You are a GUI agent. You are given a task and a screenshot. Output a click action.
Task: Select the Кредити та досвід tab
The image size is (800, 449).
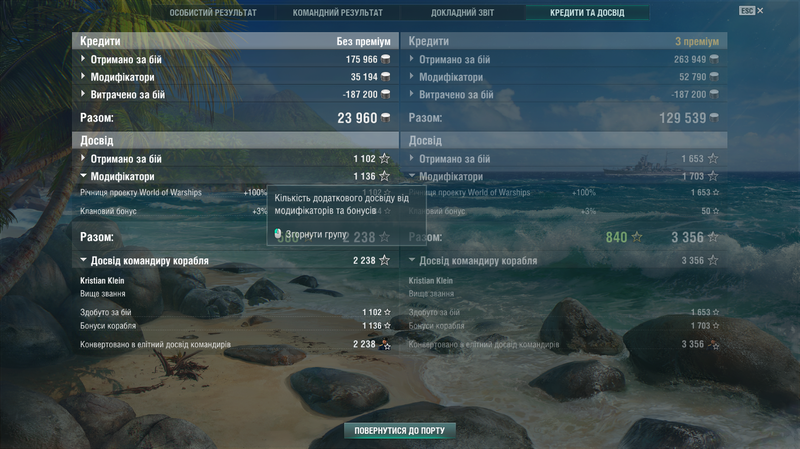coord(587,13)
